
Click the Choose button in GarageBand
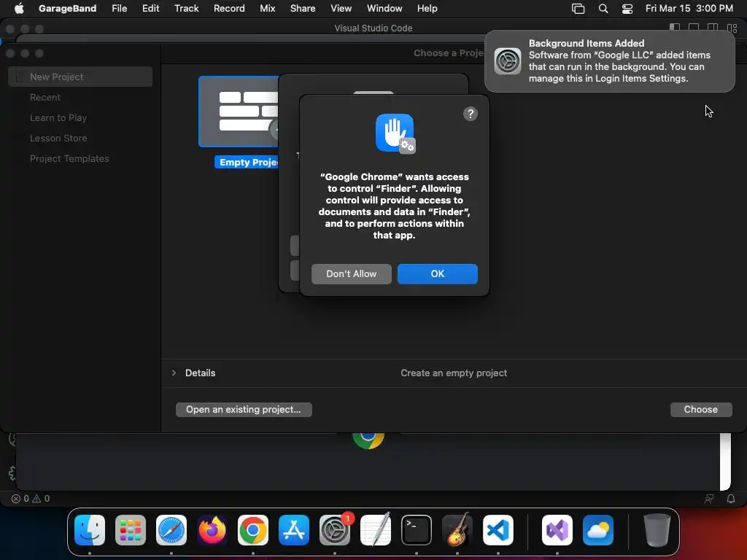coord(701,410)
